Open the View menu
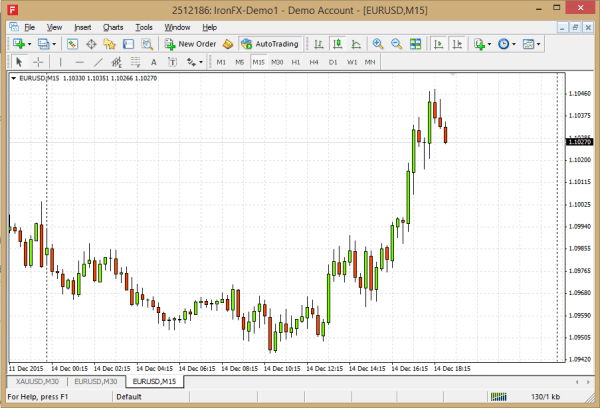 point(54,27)
